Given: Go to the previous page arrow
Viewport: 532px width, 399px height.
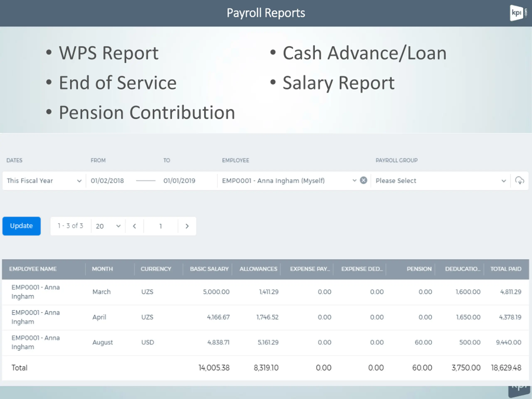Looking at the screenshot, I should (134, 226).
